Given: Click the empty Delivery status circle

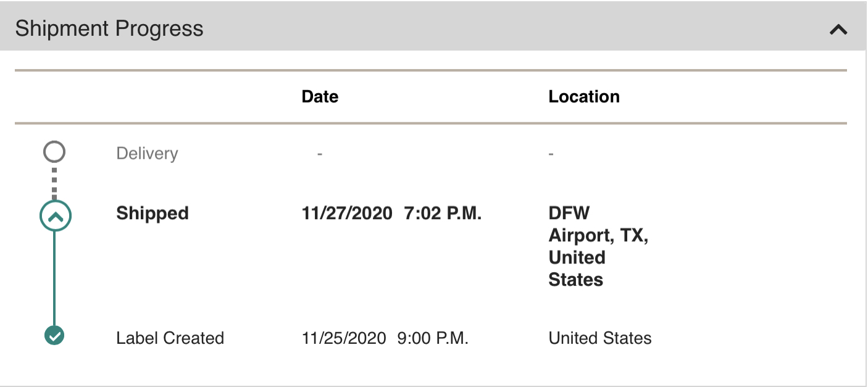Looking at the screenshot, I should coord(54,151).
